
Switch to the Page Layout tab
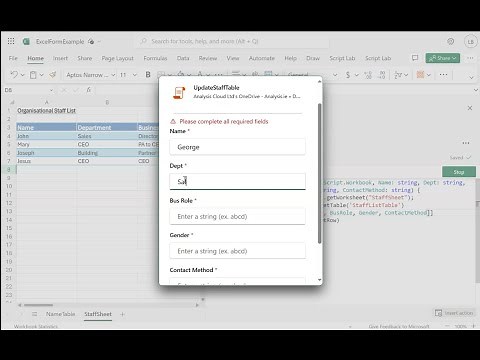click(x=118, y=58)
